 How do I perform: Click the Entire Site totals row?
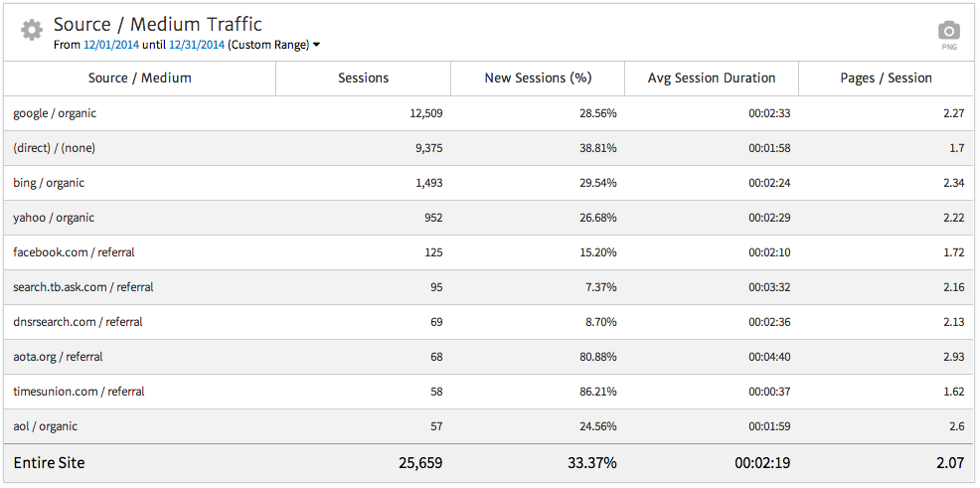click(49, 462)
